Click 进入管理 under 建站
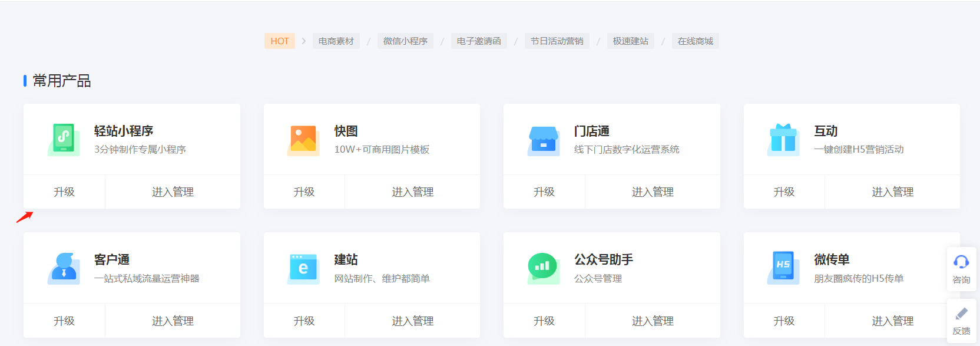This screenshot has width=980, height=346. [413, 321]
